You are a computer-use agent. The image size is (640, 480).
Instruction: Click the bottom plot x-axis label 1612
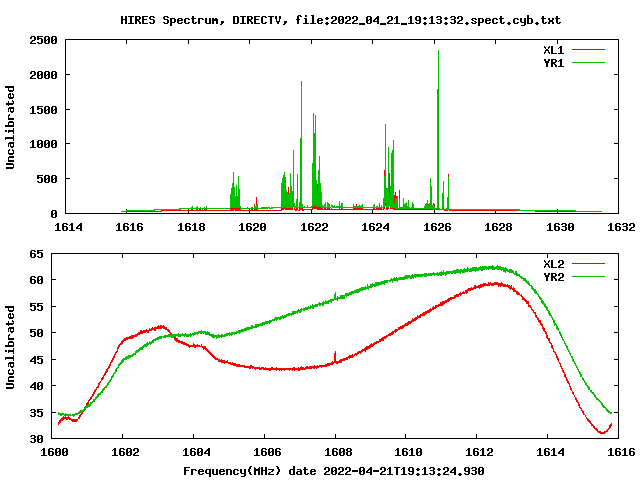point(480,452)
